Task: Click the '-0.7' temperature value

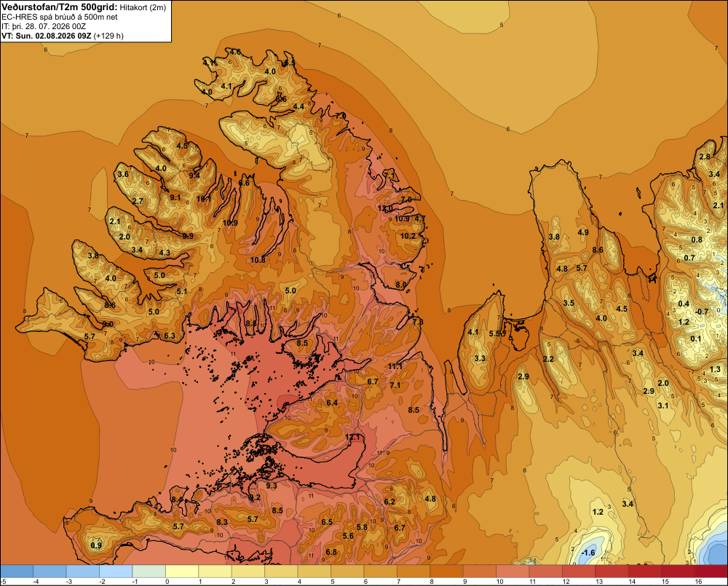Action: click(x=702, y=312)
